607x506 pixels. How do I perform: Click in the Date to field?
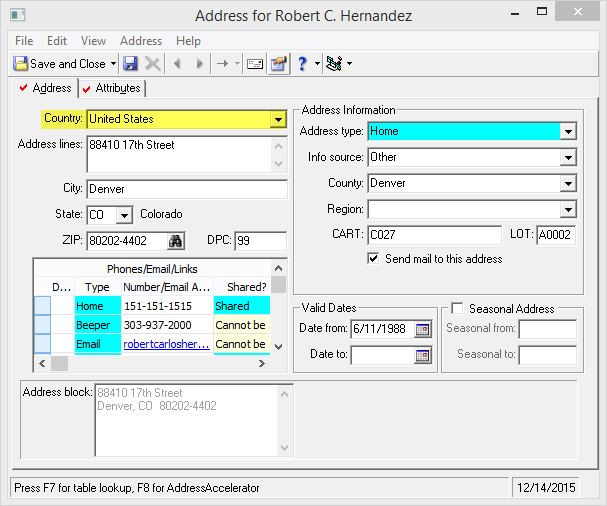point(383,355)
